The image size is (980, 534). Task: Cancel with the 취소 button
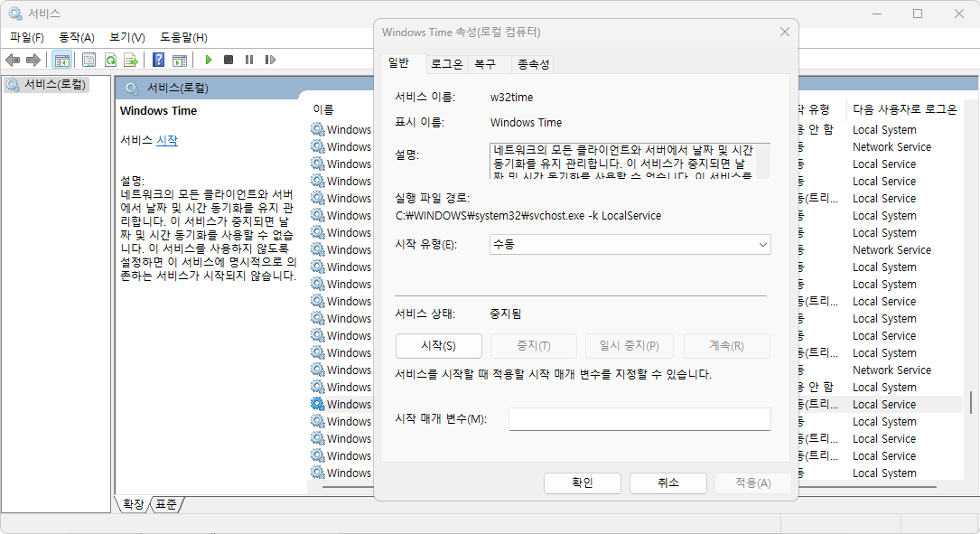tap(668, 482)
